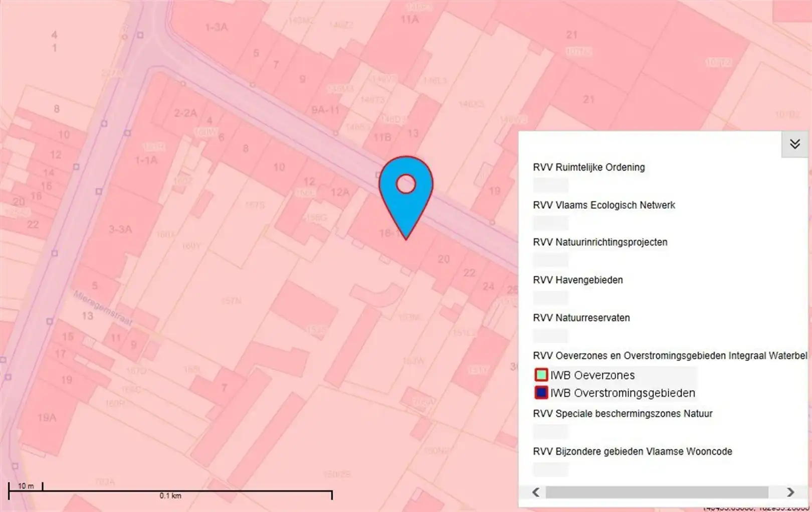Open the RVV Natuurinrichtingsprojecten legend item
This screenshot has width=812, height=512.
pos(599,242)
